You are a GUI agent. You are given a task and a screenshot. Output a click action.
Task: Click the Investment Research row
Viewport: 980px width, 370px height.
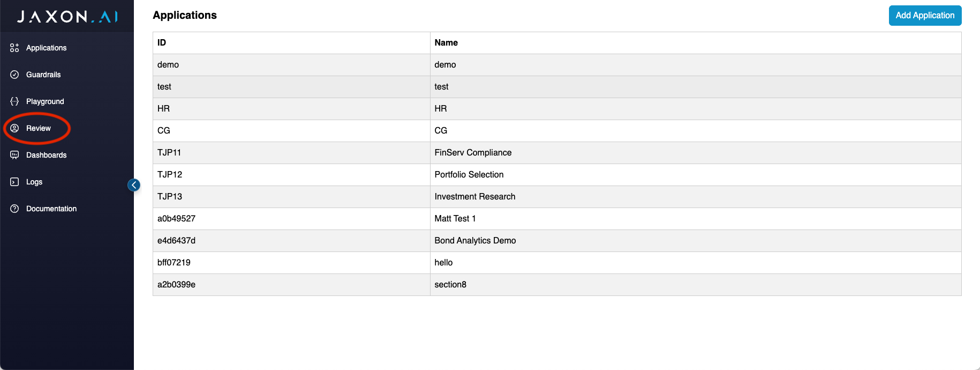[x=474, y=197]
